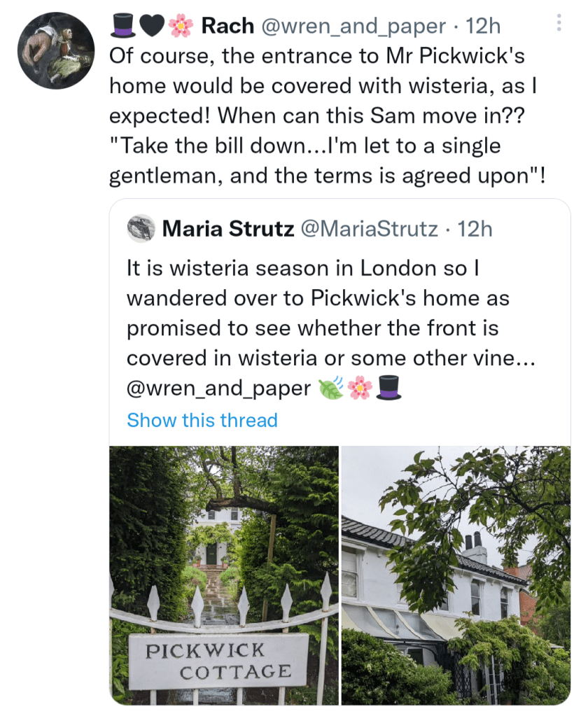Click the top hat emoji ending the quoted tweet
The image size is (588, 716).
pyautogui.click(x=388, y=388)
